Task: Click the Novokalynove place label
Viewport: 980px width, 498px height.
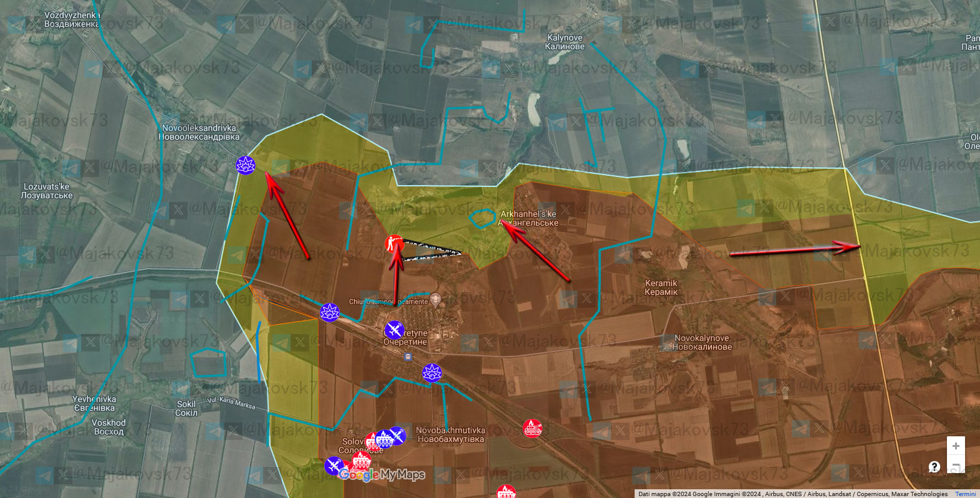Action: [702, 342]
